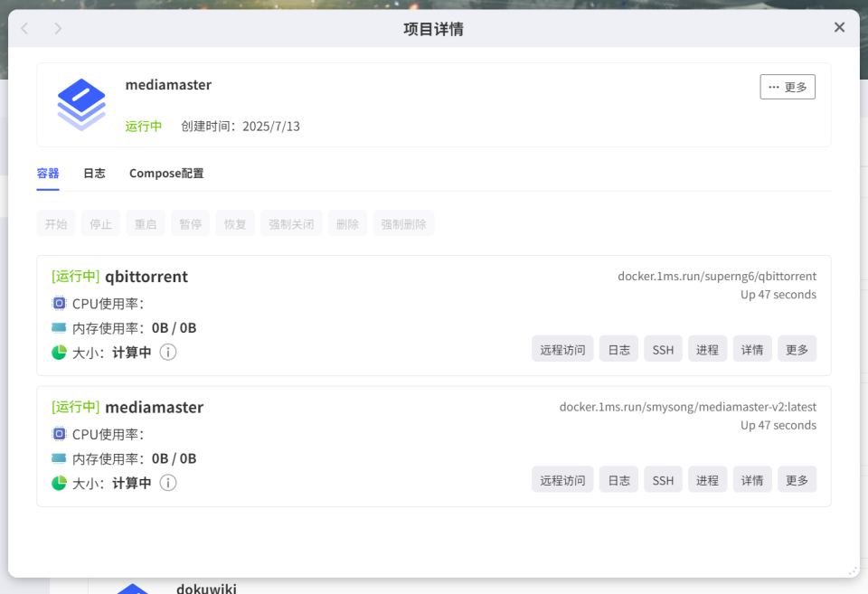This screenshot has height=594, width=868.
Task: Select the qbittorrent container name
Action: [146, 277]
